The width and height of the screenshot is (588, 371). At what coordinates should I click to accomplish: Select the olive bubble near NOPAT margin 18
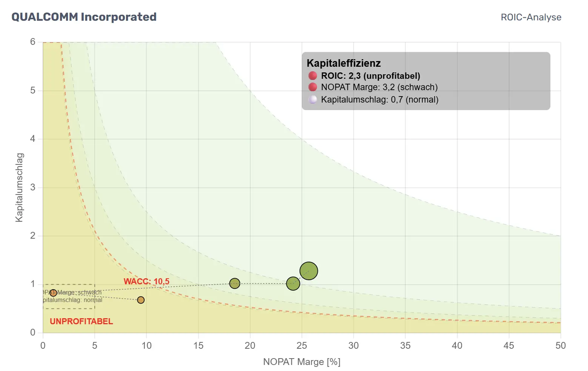[235, 283]
